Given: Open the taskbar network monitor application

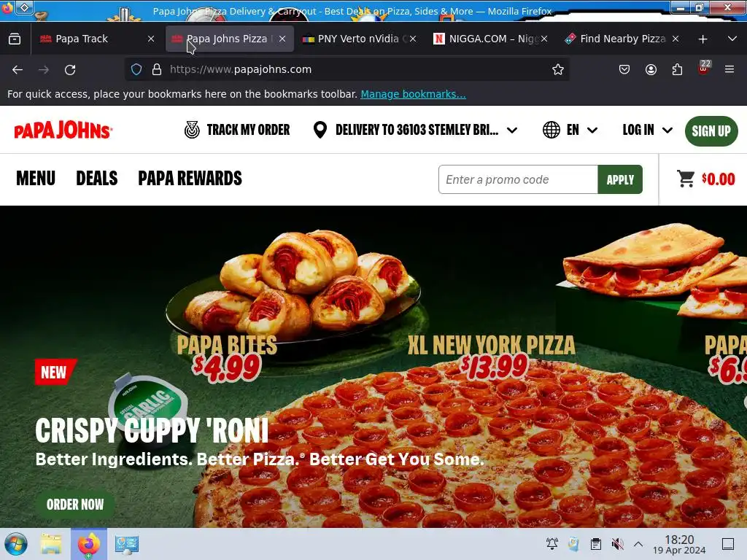Looking at the screenshot, I should (127, 544).
